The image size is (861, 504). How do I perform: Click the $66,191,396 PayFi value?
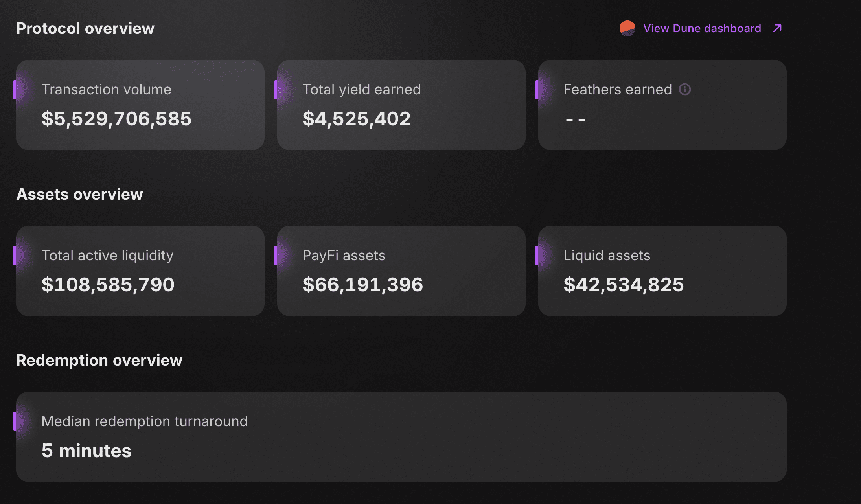coord(362,285)
